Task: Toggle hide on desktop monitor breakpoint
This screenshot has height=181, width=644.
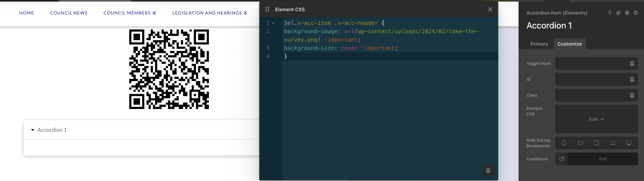Action: (x=628, y=143)
